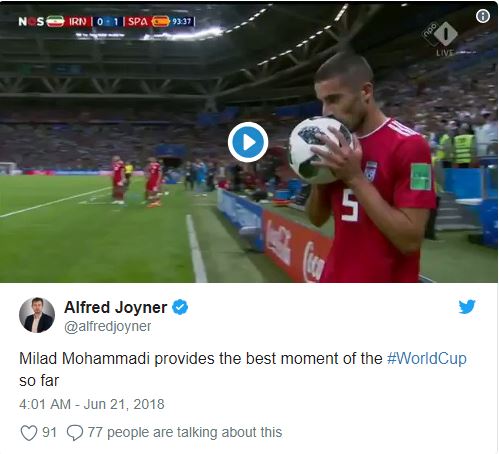Open Alfred Joyner's profile picture
This screenshot has height=454, width=499.
tap(37, 315)
